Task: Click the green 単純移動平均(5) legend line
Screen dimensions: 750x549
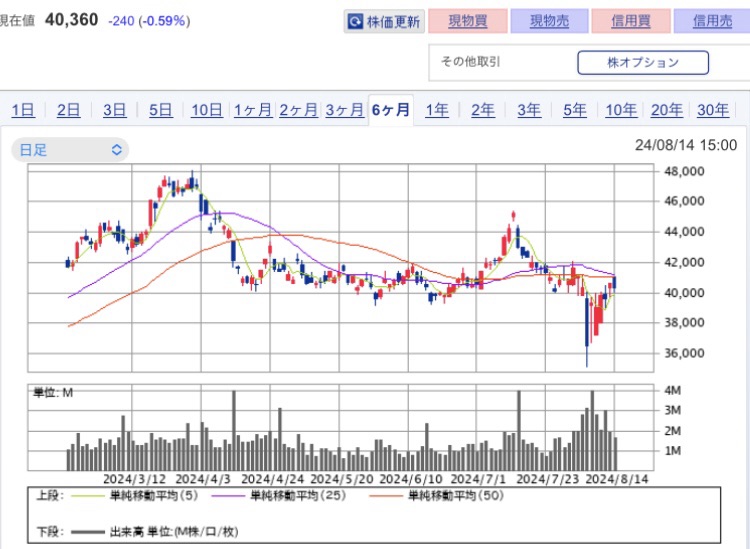Action: 88,496
